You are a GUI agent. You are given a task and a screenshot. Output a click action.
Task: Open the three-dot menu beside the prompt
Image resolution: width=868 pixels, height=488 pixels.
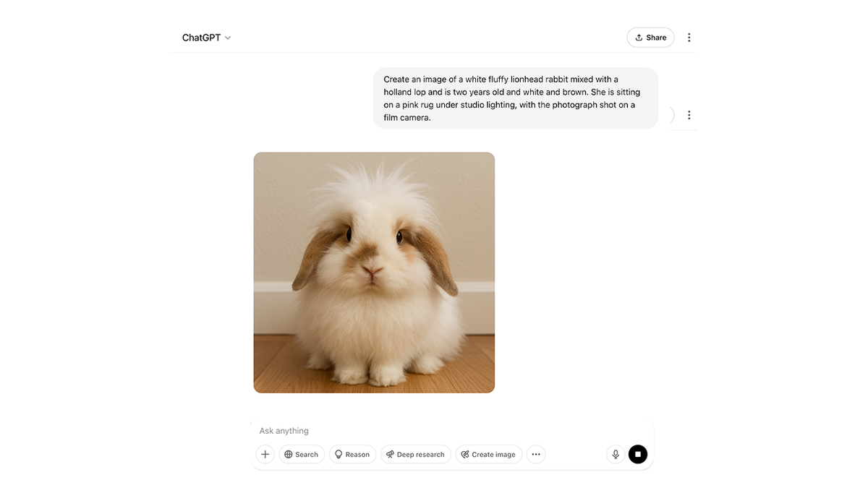(689, 114)
